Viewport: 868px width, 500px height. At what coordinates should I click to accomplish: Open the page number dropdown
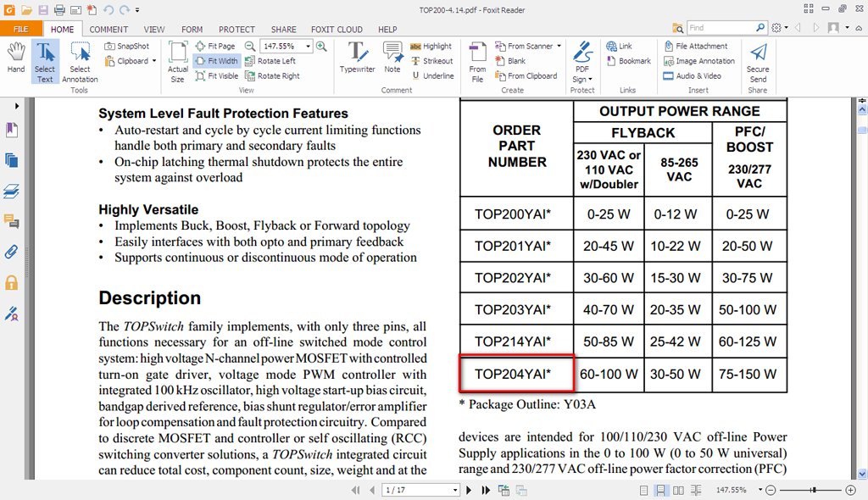[455, 490]
